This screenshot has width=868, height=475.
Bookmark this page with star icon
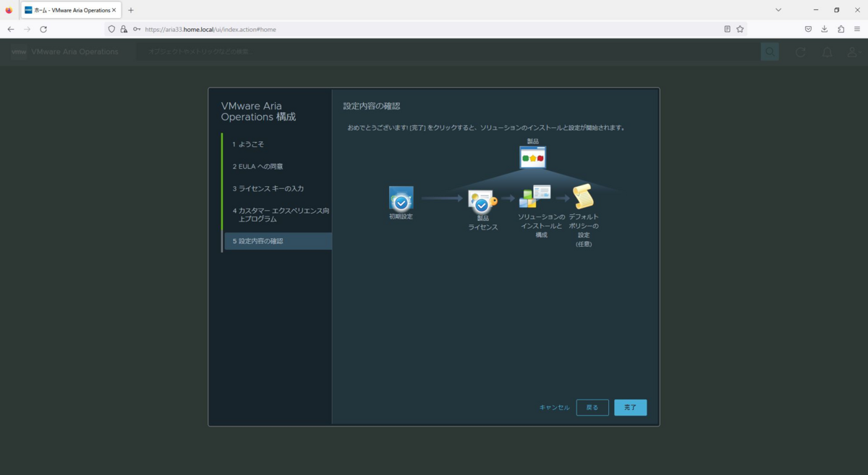tap(740, 29)
